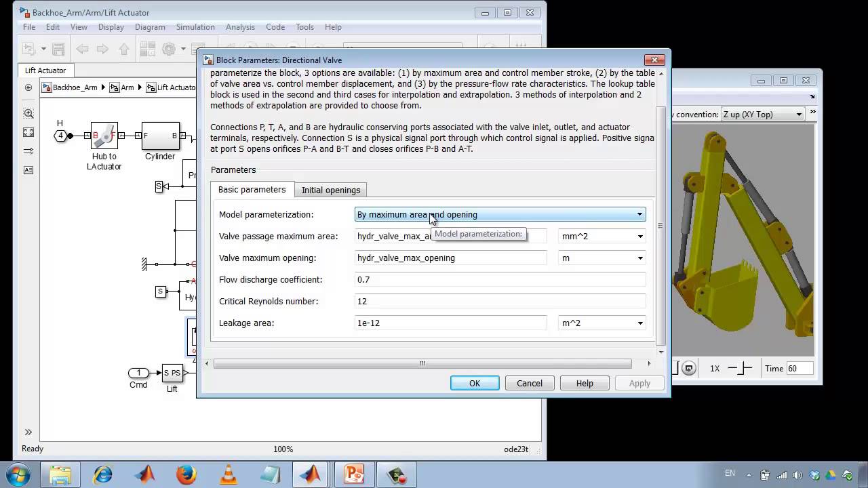Viewport: 868px width, 488px height.
Task: Click the Apply button
Action: [639, 383]
